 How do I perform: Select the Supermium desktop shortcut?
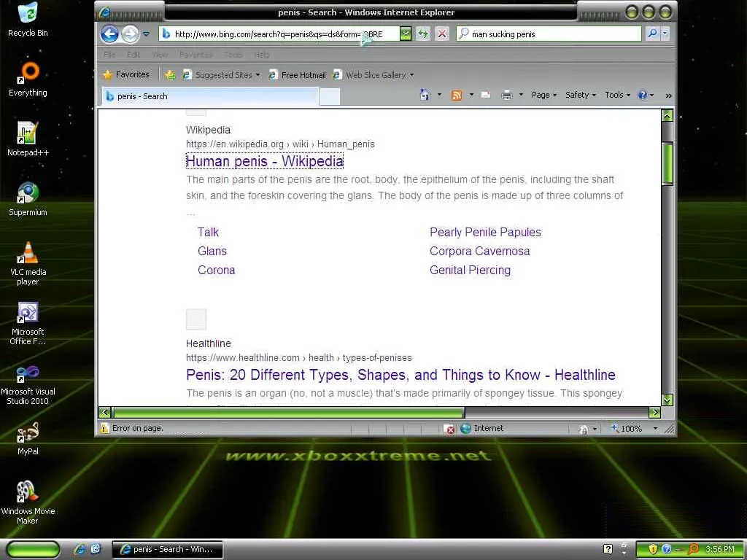pos(28,199)
